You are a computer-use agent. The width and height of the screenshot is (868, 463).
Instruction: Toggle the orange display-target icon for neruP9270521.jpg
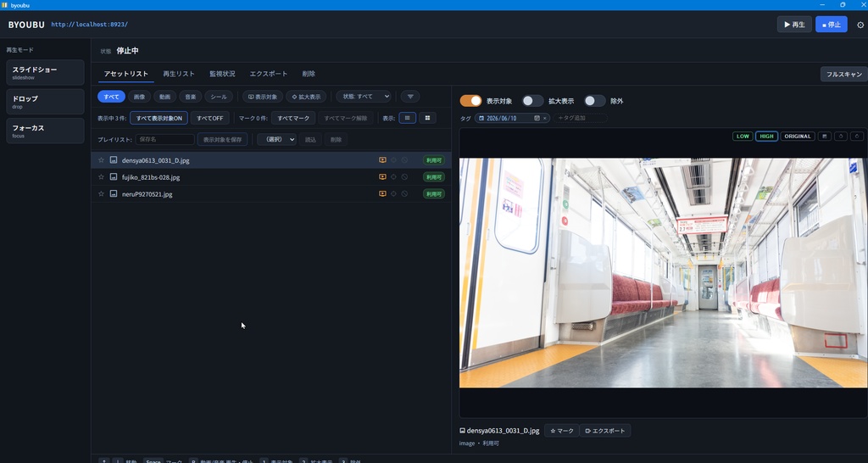(382, 194)
